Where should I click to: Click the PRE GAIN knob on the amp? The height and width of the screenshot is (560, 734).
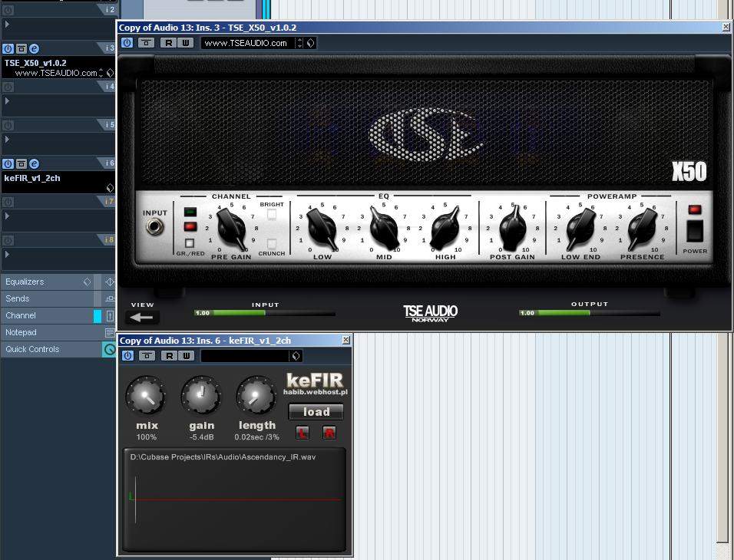tap(230, 227)
